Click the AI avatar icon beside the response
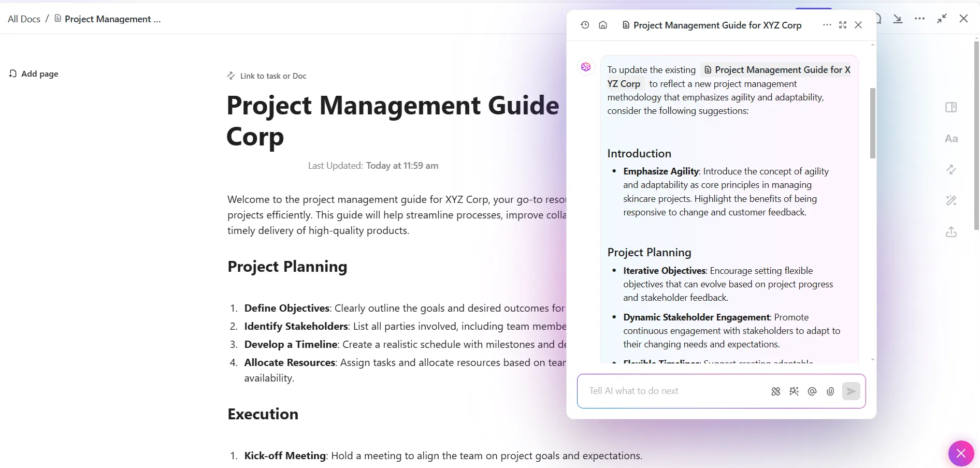The height and width of the screenshot is (468, 980). point(586,67)
